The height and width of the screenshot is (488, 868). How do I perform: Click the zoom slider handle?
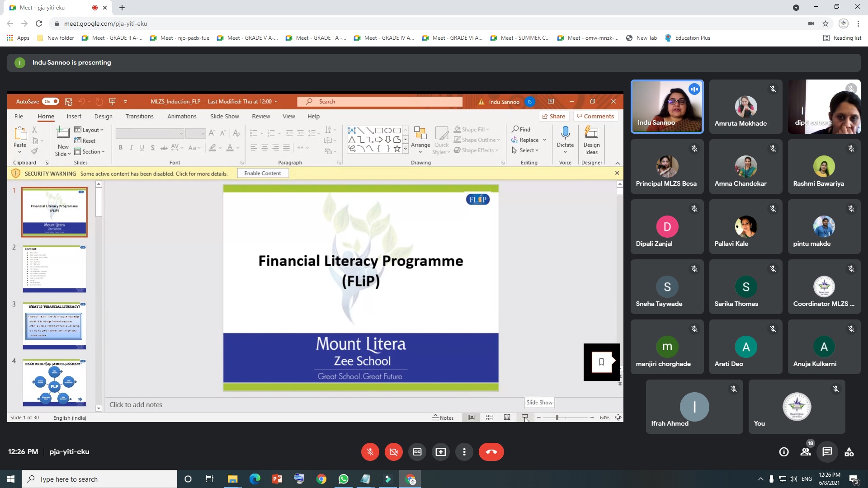click(x=557, y=418)
